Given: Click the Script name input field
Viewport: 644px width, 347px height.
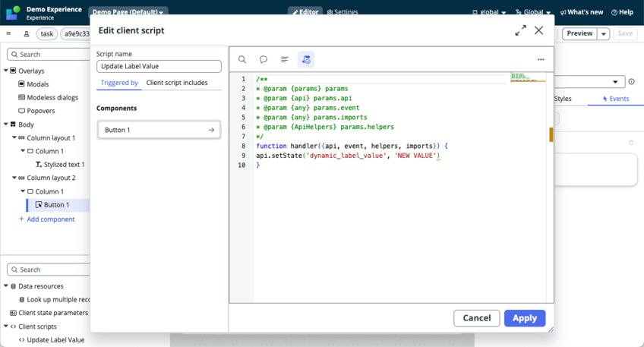Looking at the screenshot, I should tap(159, 66).
